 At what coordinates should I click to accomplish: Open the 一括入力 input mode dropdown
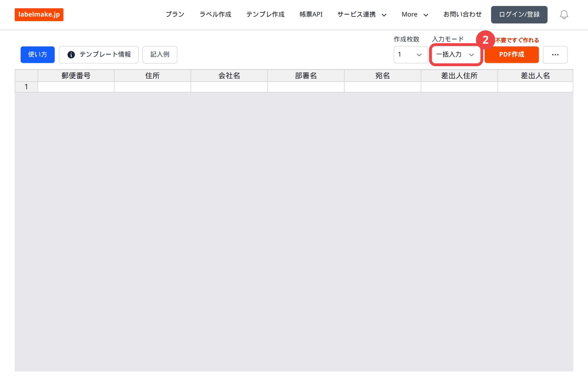click(456, 54)
